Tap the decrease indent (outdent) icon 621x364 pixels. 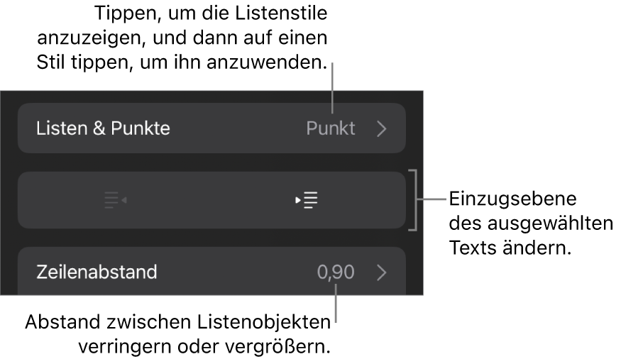tap(114, 200)
